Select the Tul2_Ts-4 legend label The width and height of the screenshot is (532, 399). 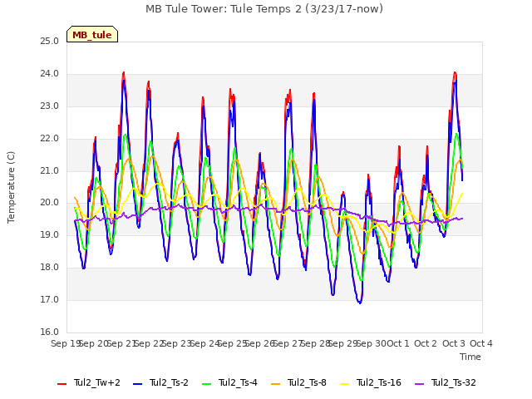(x=238, y=382)
